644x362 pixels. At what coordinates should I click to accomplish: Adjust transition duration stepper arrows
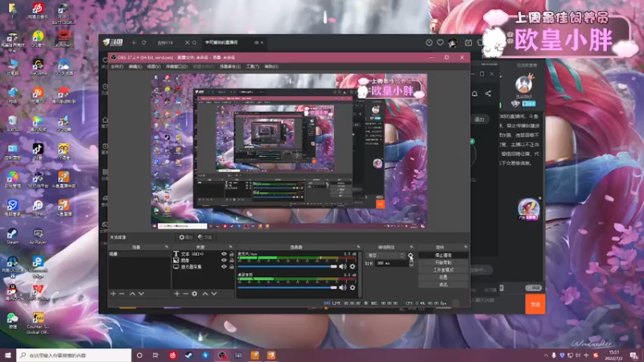[x=411, y=264]
